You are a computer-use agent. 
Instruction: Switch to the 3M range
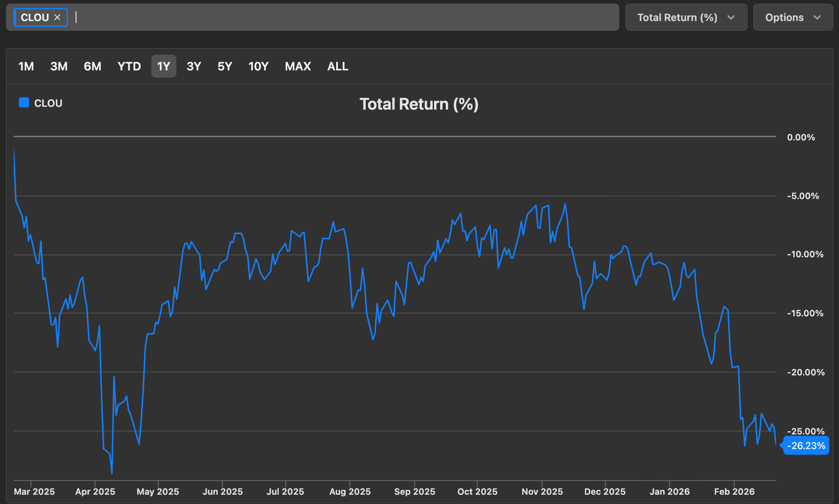59,66
